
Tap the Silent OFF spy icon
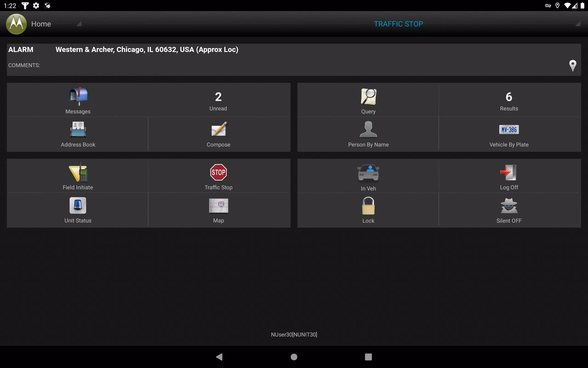tap(509, 206)
